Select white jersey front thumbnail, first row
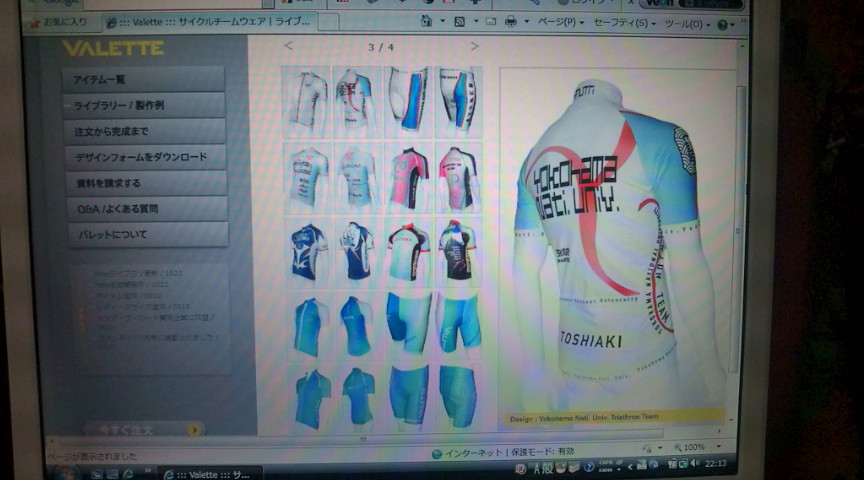 [306, 103]
